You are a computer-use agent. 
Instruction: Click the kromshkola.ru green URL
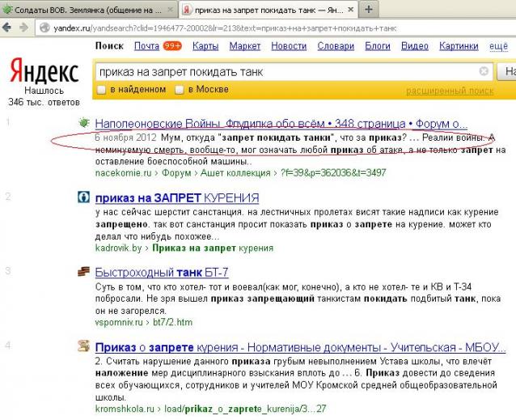(x=125, y=409)
